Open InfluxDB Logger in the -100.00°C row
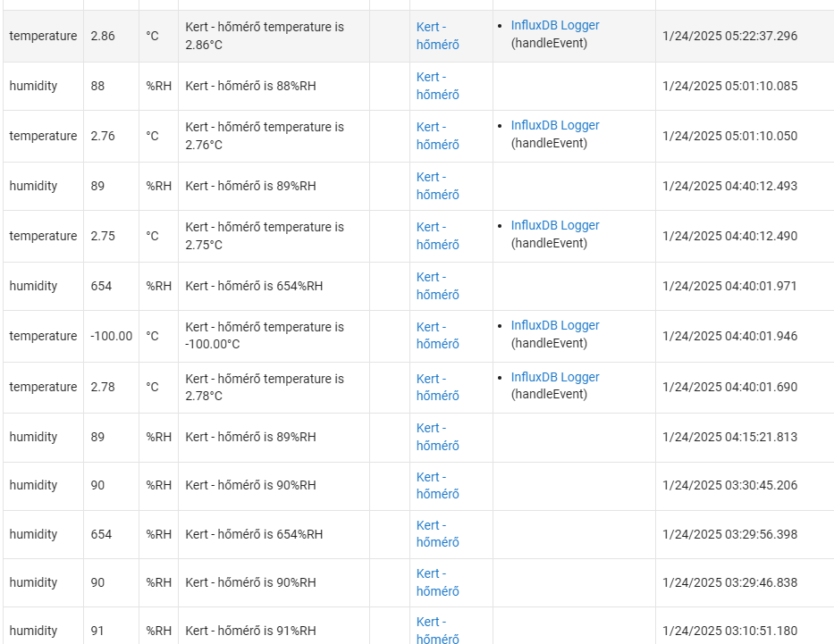Viewport: 834px width, 644px height. pyautogui.click(x=555, y=325)
